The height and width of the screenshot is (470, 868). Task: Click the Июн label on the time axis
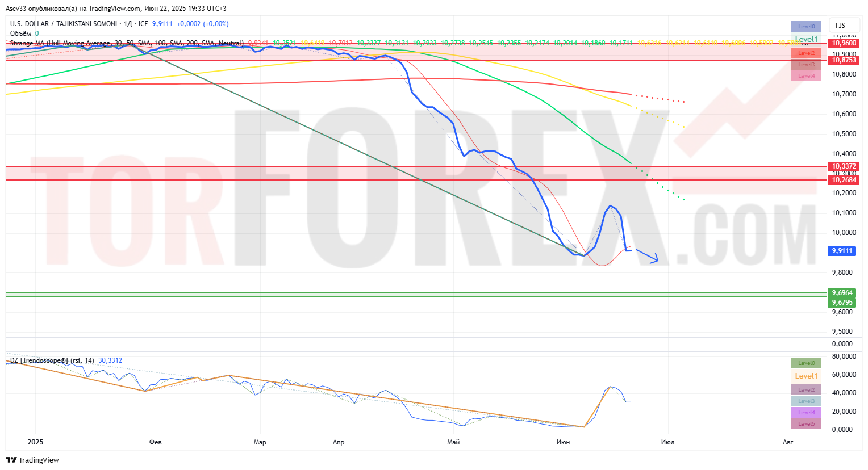(563, 442)
